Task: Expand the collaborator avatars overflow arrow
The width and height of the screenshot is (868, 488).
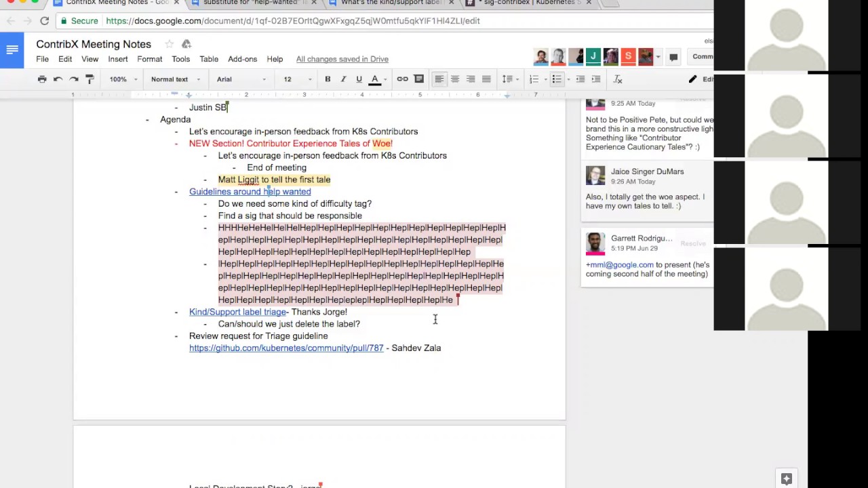Action: point(658,57)
